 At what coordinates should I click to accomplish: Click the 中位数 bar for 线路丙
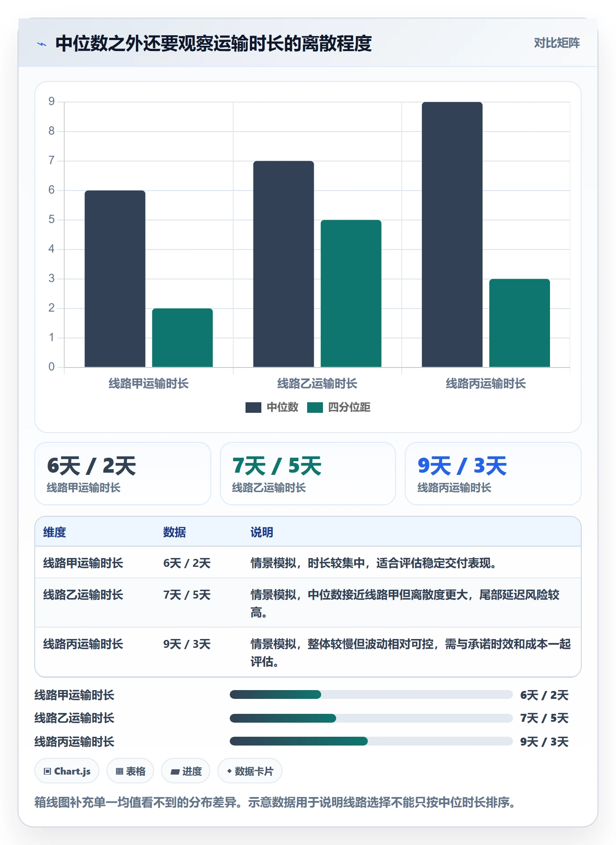452,235
